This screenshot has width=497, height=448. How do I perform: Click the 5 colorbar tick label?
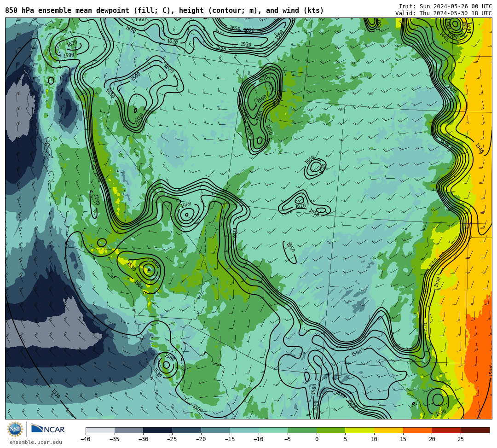coord(346,439)
